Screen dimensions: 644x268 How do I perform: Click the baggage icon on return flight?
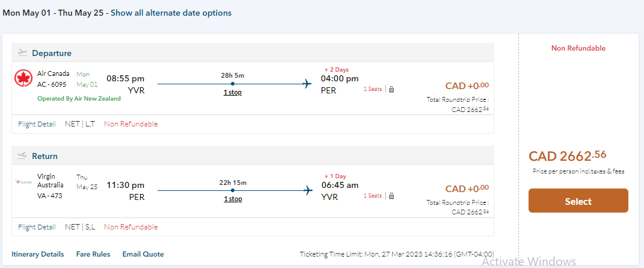click(391, 196)
